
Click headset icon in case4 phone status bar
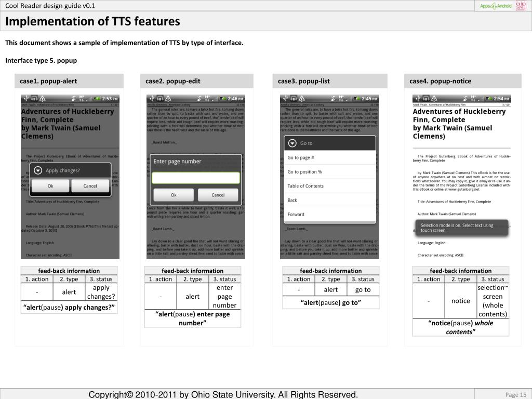426,98
